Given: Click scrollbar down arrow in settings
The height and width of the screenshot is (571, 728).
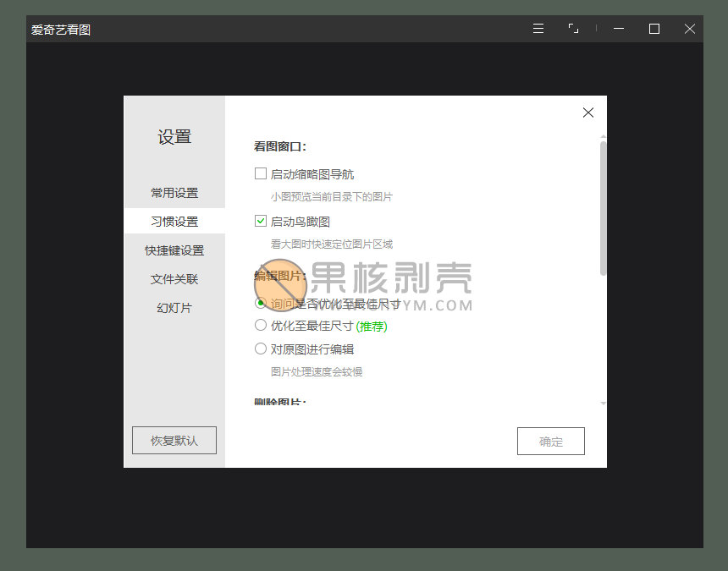Looking at the screenshot, I should [x=603, y=404].
